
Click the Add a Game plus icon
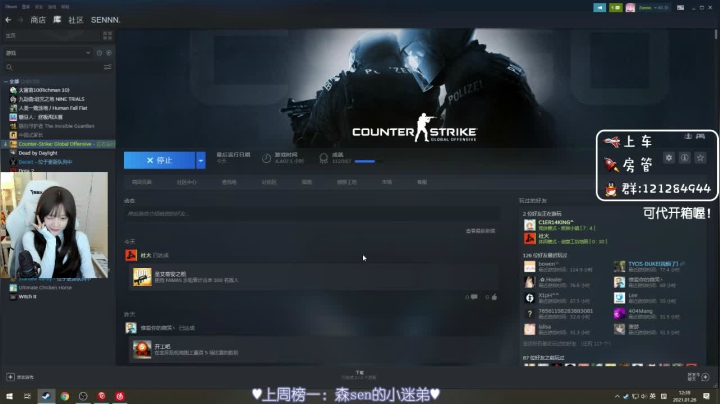pos(10,377)
